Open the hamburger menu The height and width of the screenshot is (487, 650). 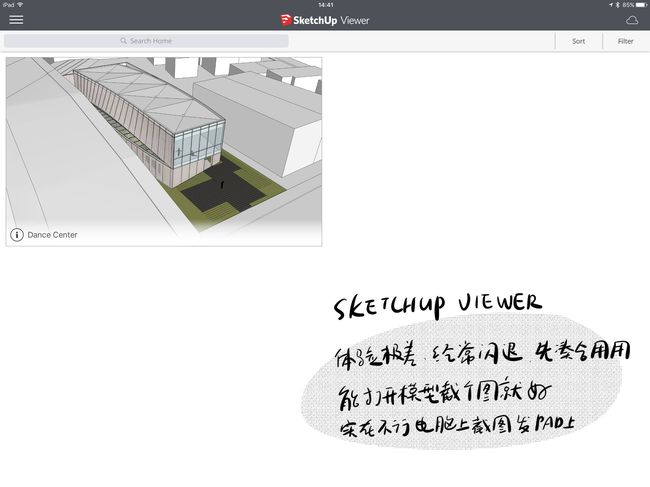(16, 19)
